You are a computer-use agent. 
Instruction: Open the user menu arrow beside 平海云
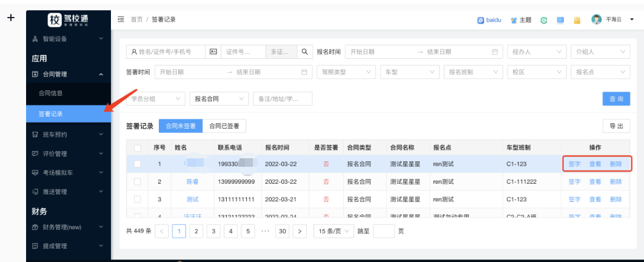click(632, 19)
